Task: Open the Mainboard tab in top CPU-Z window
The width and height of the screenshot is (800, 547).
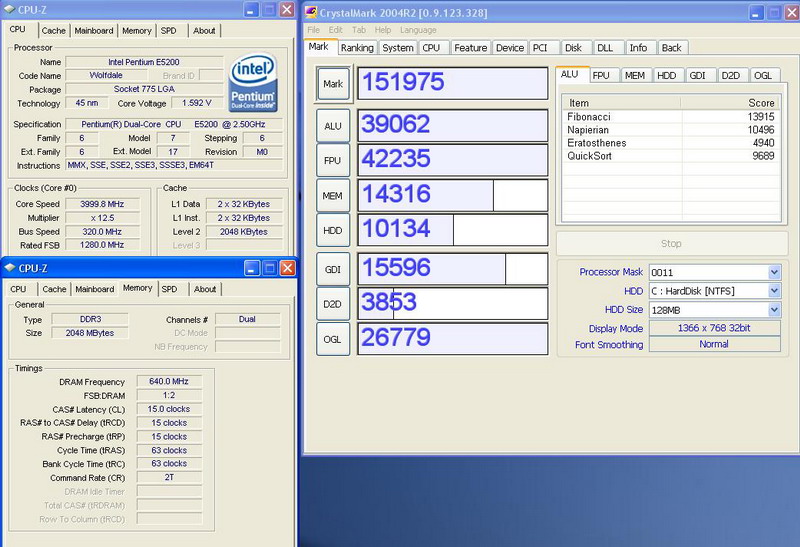Action: click(x=94, y=31)
